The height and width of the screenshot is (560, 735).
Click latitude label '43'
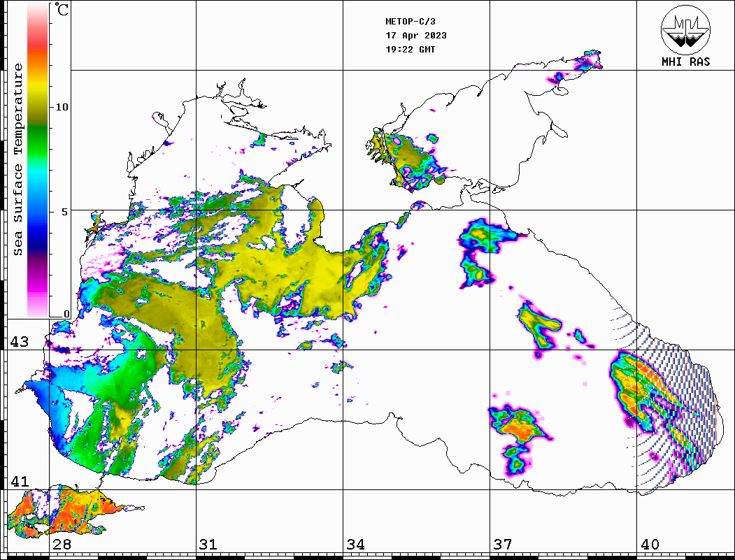point(20,342)
